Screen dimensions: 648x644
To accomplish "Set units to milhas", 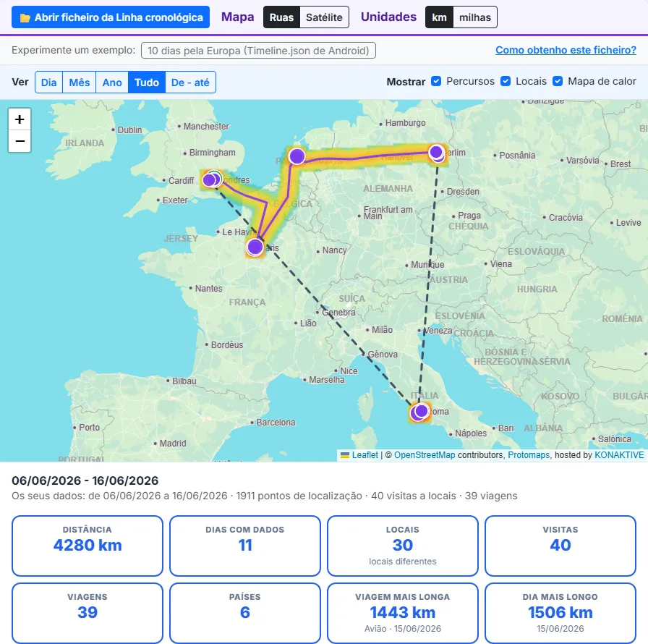I will coord(475,17).
